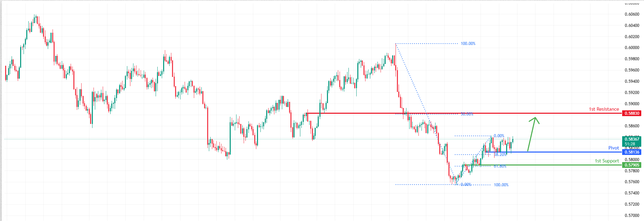
Task: Click the green 0.57905 support price tag
Action: tap(632, 165)
